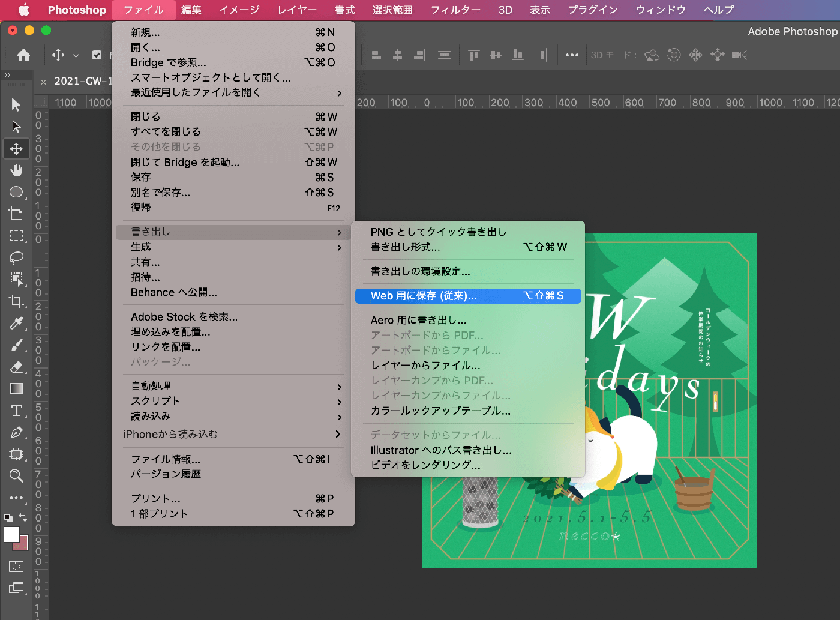Toggle the Auto-Select checkbox

(97, 55)
